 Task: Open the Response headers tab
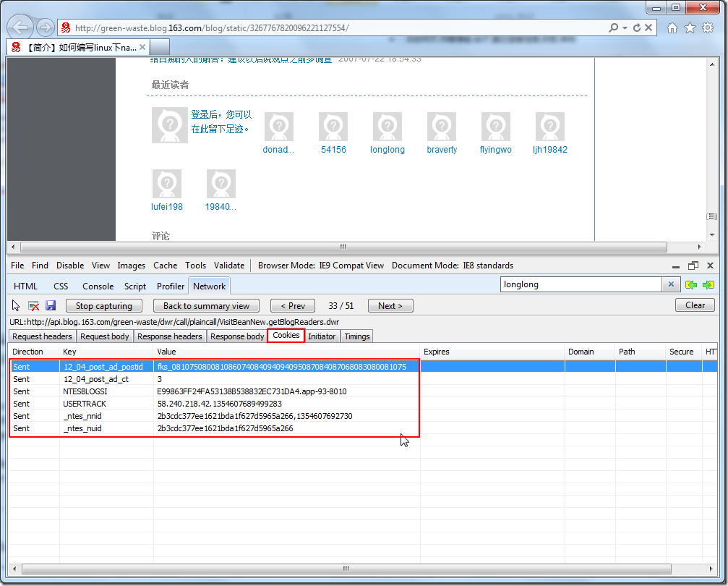[170, 336]
